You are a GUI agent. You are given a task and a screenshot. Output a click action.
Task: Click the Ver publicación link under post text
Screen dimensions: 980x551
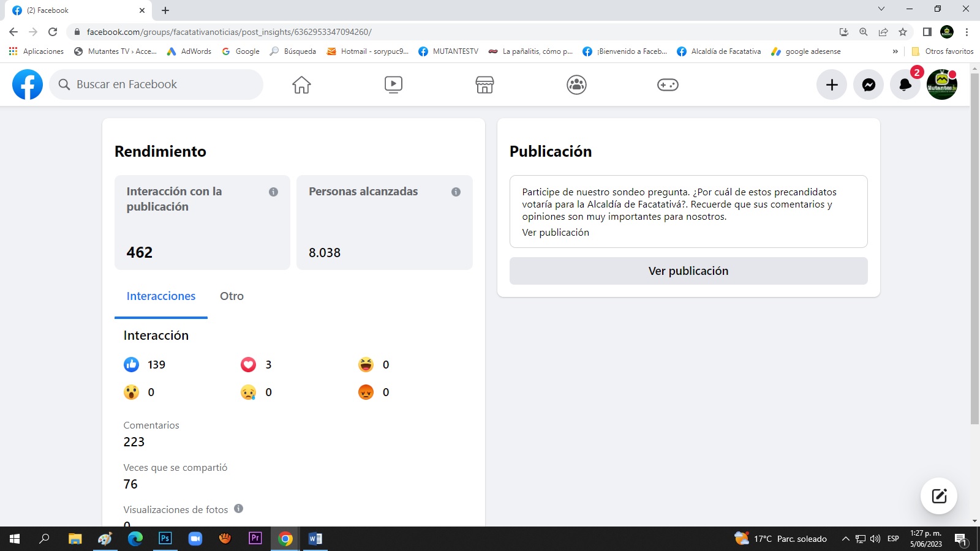tap(556, 233)
